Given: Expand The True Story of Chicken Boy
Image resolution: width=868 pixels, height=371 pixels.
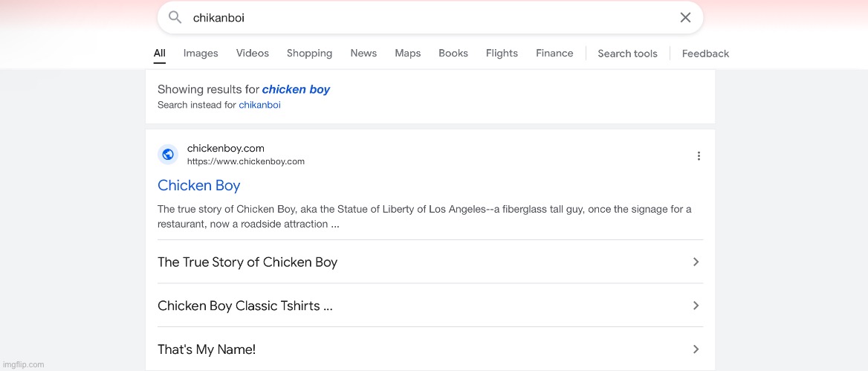Looking at the screenshot, I should pos(696,262).
